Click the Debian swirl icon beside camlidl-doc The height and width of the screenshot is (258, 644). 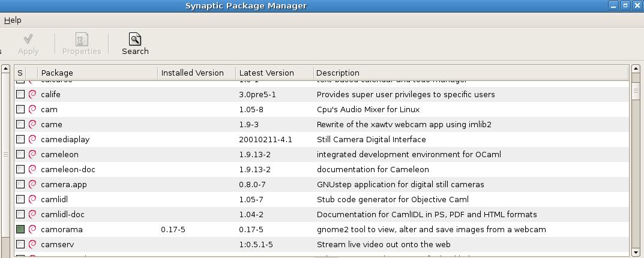coord(32,214)
